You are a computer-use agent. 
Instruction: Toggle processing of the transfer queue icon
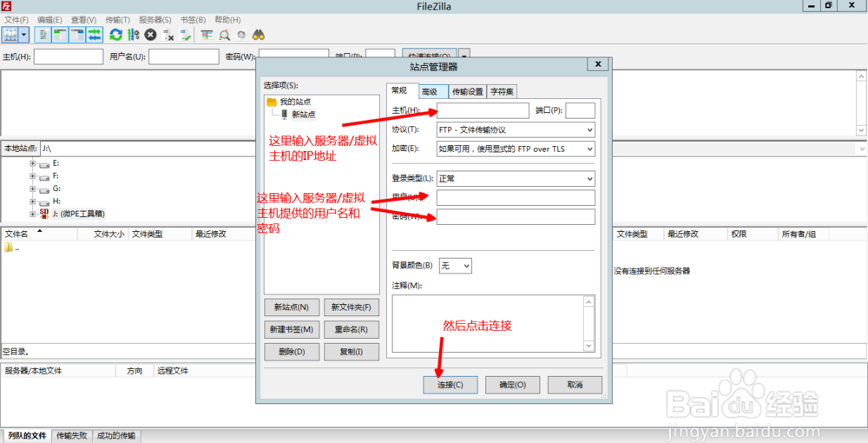(134, 35)
